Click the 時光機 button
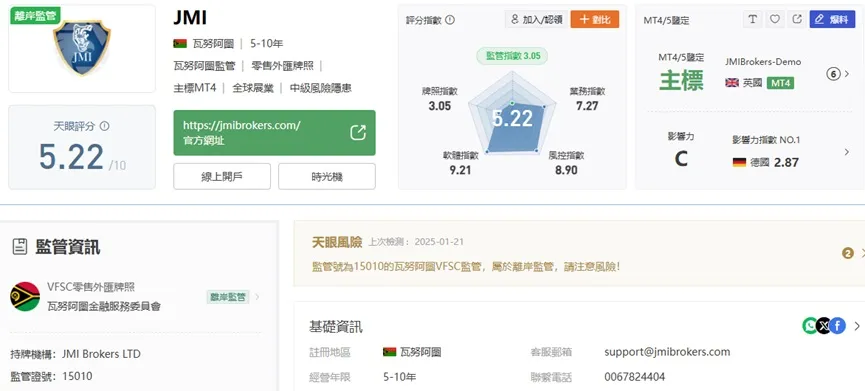This screenshot has width=865, height=391. [327, 176]
